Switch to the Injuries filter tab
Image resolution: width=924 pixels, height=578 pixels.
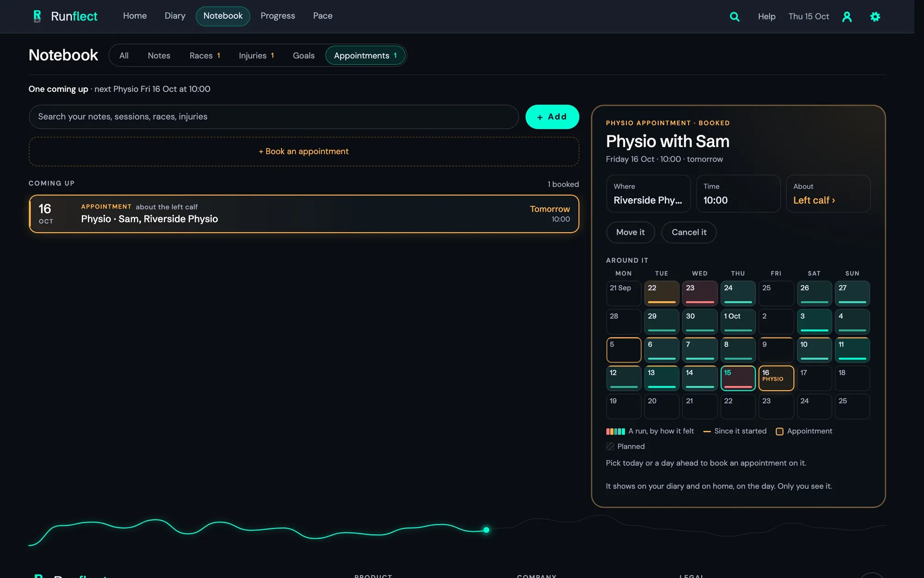(x=256, y=55)
